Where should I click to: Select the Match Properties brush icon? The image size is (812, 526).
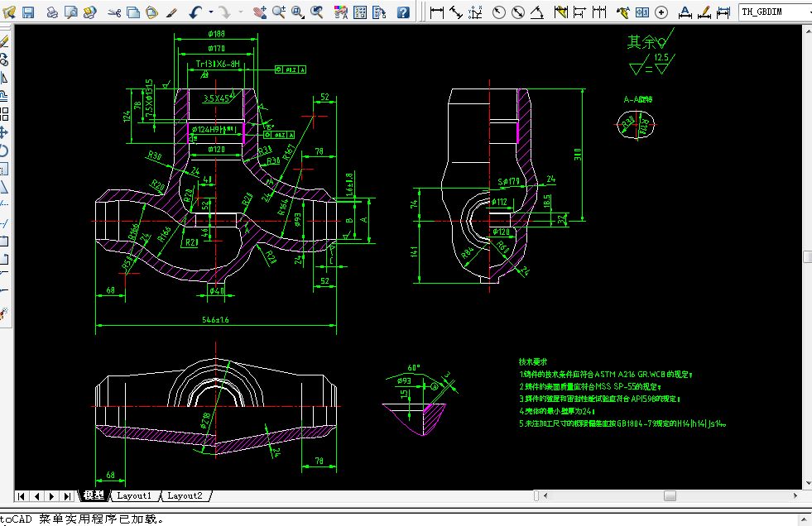point(171,12)
